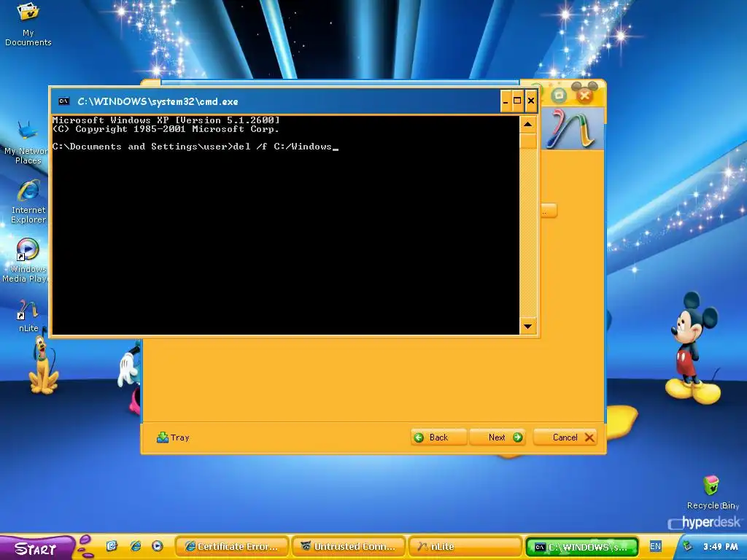Open the My Documents desktop icon
The height and width of the screenshot is (560, 747).
pyautogui.click(x=28, y=24)
